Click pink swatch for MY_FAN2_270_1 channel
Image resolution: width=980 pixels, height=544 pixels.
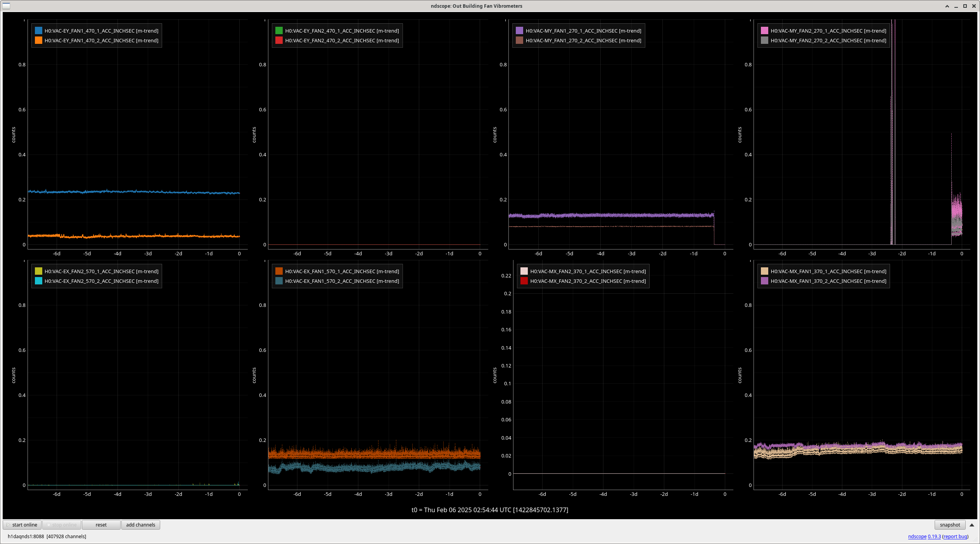pyautogui.click(x=764, y=31)
